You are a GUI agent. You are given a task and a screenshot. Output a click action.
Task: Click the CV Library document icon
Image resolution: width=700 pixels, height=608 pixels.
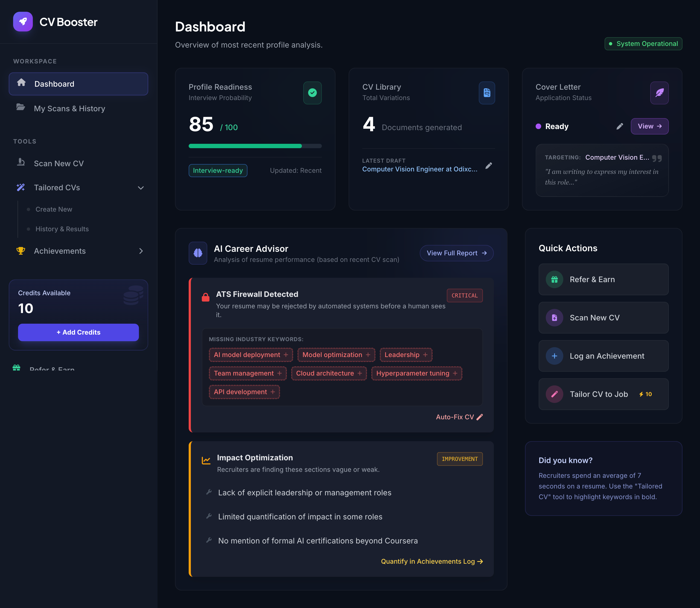click(x=487, y=93)
